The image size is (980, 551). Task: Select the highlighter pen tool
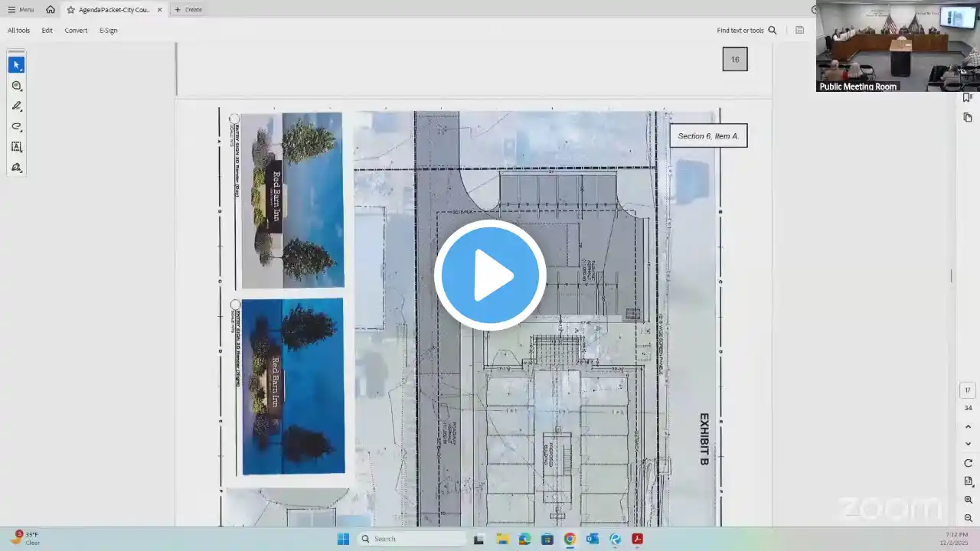16,106
